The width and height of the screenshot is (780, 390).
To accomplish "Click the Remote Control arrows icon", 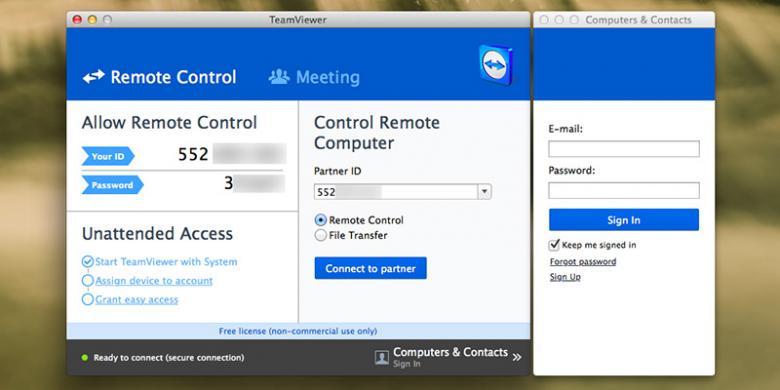I will point(94,77).
